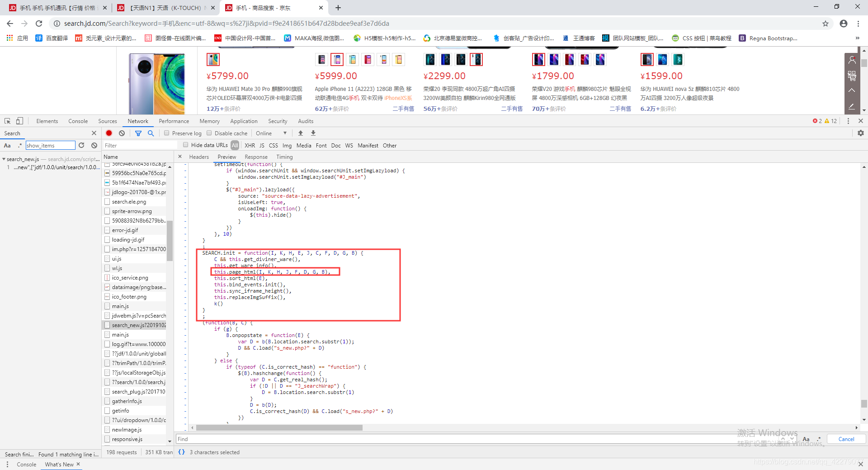
Task: Bookmark this page with the star icon
Action: pyautogui.click(x=826, y=24)
